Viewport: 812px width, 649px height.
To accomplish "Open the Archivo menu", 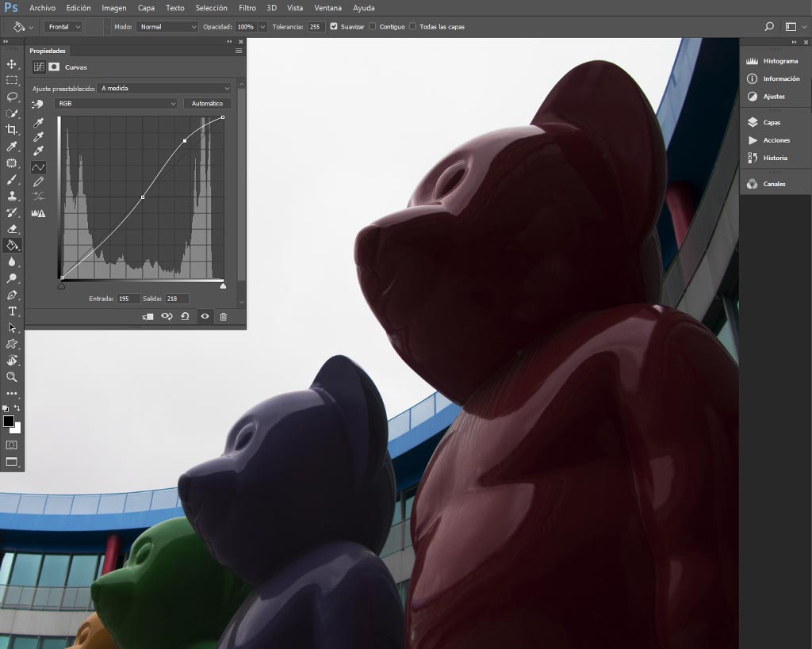I will 43,8.
